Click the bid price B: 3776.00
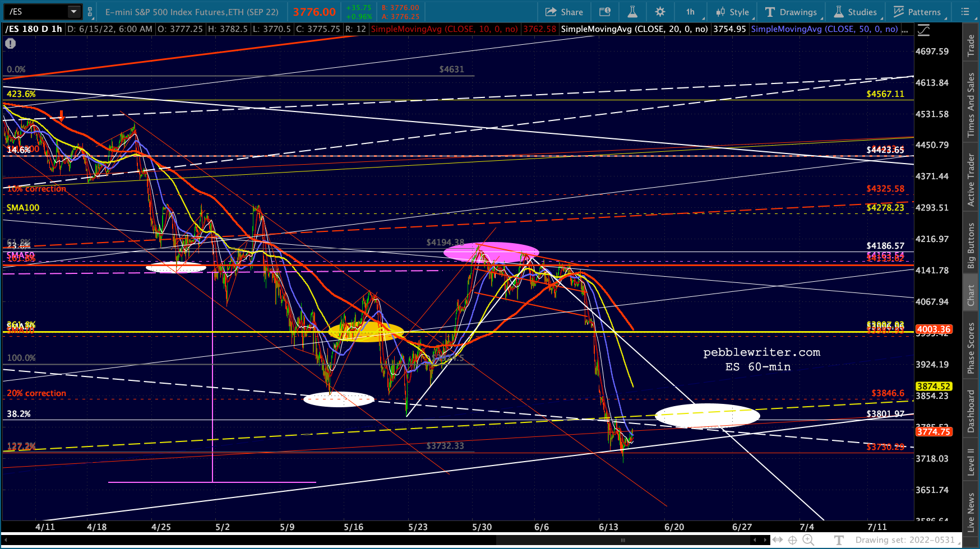This screenshot has height=549, width=980. 400,8
